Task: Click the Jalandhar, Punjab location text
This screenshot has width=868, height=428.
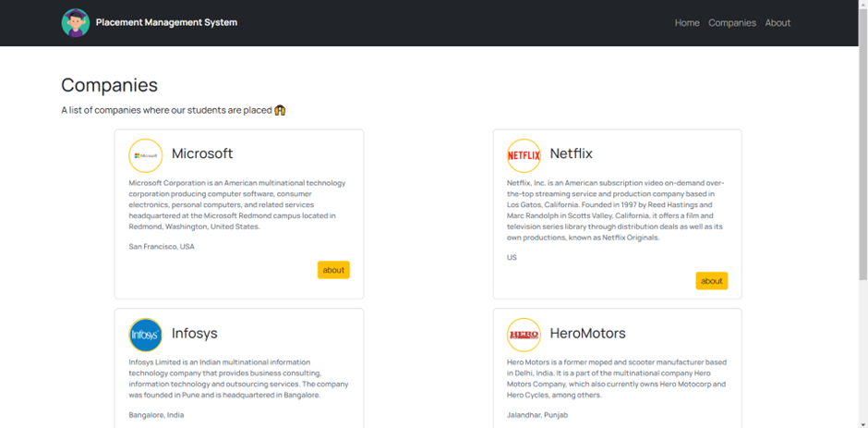Action: pos(537,415)
